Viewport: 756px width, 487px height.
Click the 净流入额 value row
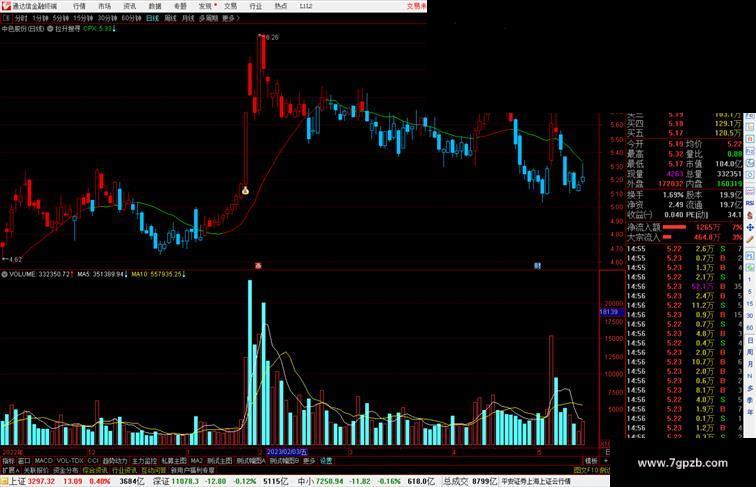point(684,227)
